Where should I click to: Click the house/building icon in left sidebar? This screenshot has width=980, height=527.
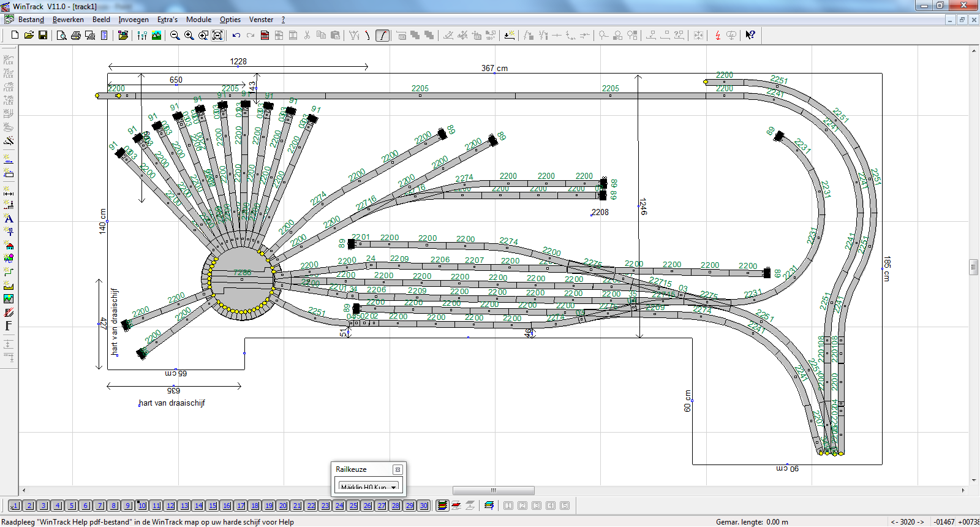click(9, 245)
